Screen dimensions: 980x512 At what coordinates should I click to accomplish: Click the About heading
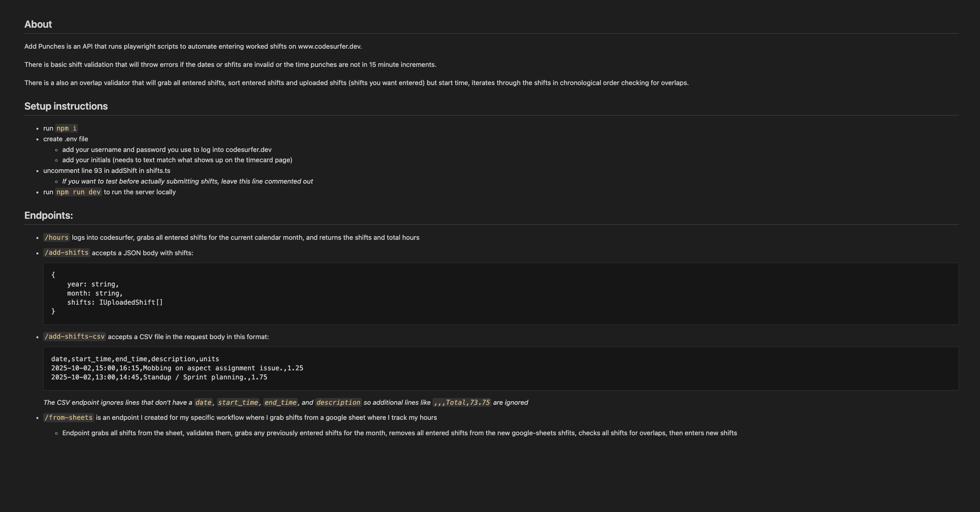coord(38,25)
